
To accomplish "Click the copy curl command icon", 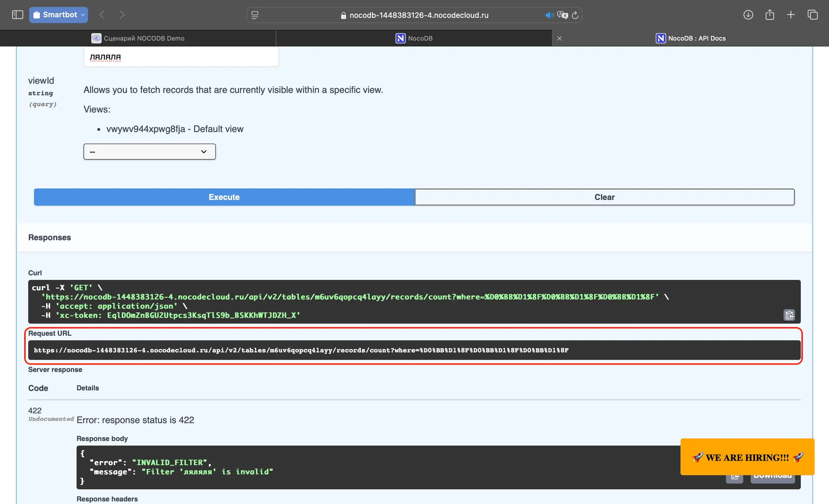I will [789, 315].
